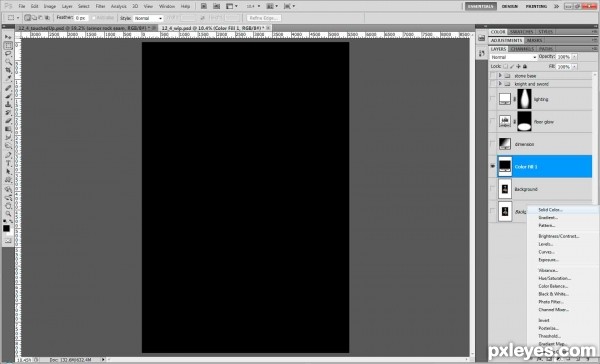Click the Feather input field

(81, 18)
